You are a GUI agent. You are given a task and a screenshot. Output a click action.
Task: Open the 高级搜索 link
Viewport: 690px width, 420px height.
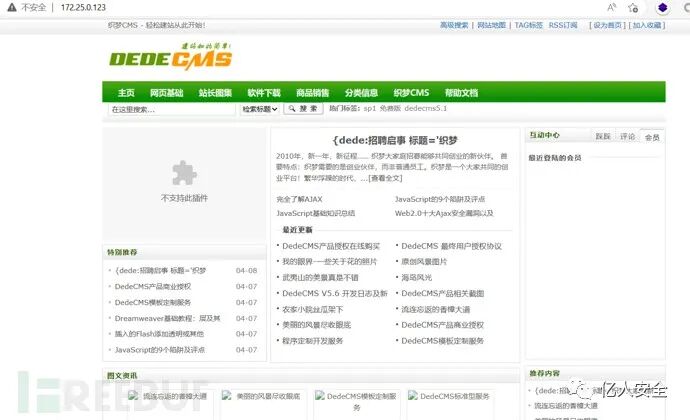[x=454, y=25]
